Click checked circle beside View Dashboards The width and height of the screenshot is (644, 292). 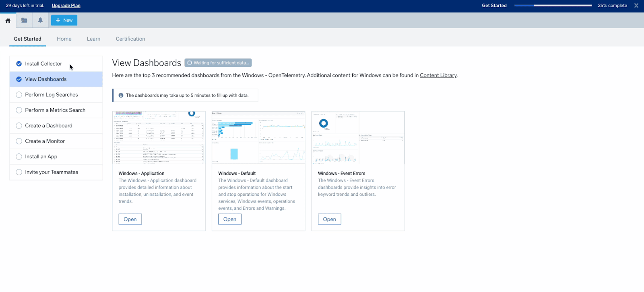[x=19, y=79]
